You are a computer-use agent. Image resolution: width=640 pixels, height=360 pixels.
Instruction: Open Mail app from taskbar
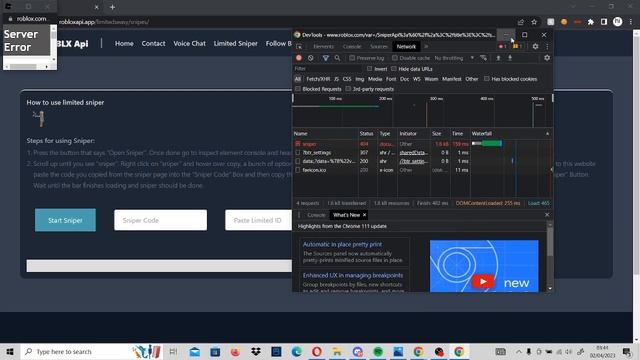(x=195, y=351)
